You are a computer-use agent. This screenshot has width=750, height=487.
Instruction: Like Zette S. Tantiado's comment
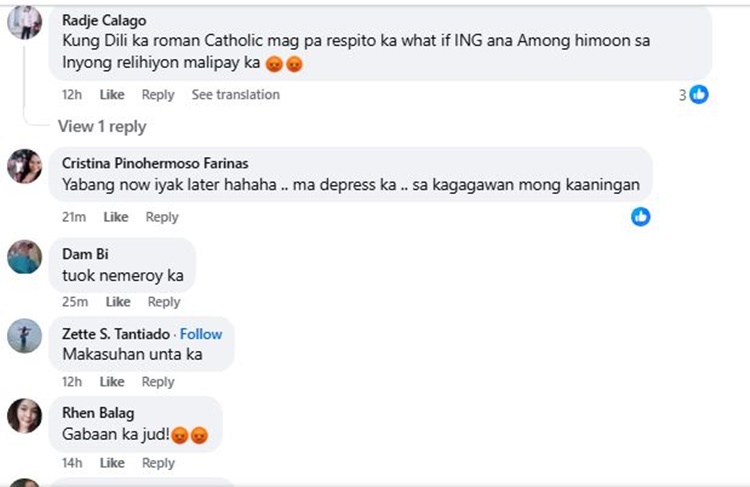[112, 382]
